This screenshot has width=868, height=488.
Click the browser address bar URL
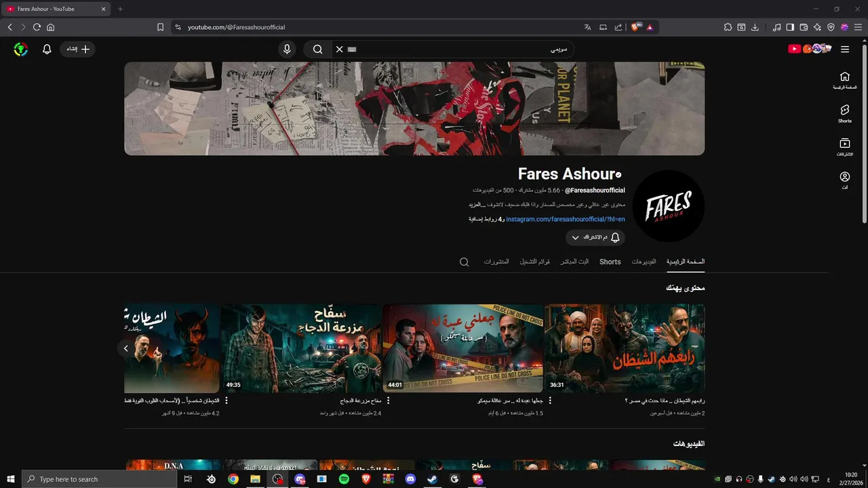[236, 27]
